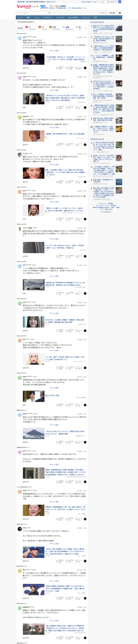This screenshot has height=644, width=138.
Task: Click うーん icon on jadg.itnd's comment
Action: pyautogui.click(x=77, y=638)
